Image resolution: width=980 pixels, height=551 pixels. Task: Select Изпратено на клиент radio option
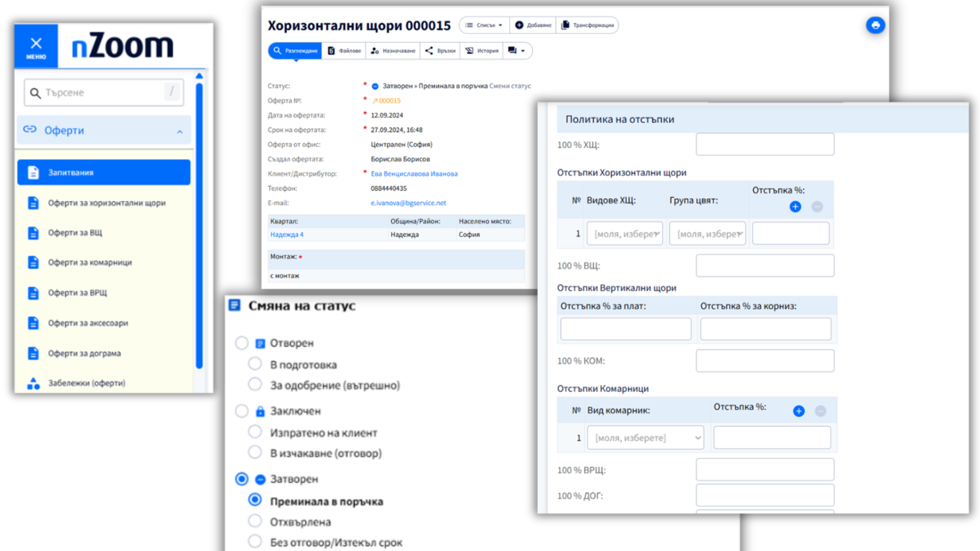point(255,432)
